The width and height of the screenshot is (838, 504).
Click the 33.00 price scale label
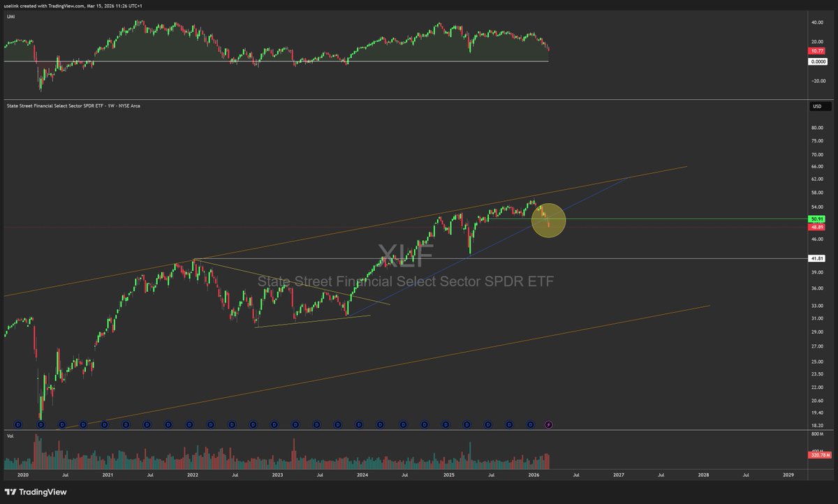click(818, 306)
